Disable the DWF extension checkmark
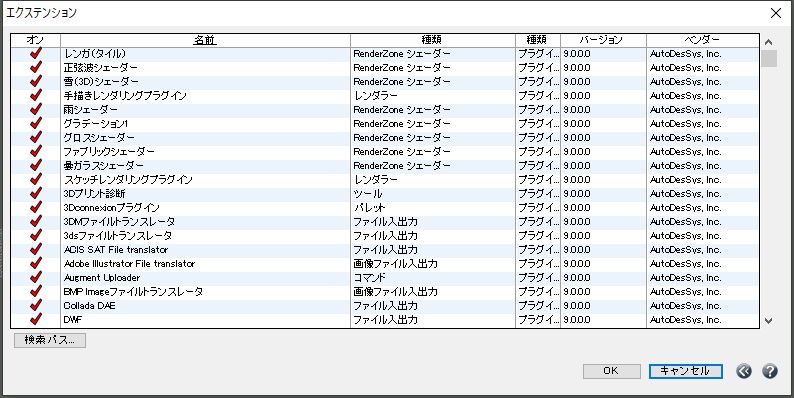The width and height of the screenshot is (794, 398). click(35, 320)
